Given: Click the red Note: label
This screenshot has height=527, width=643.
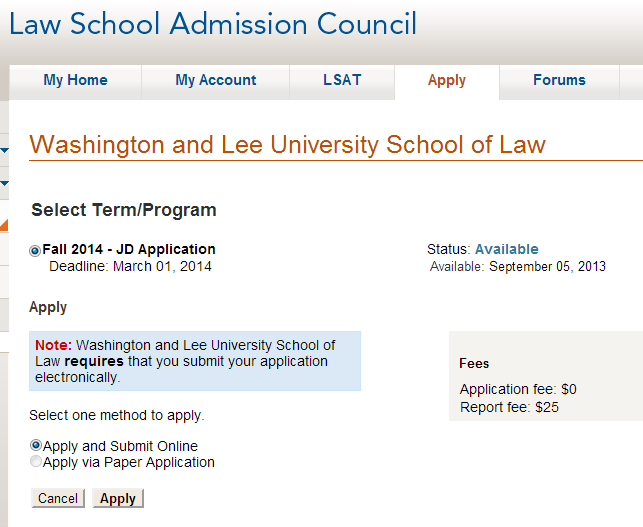Looking at the screenshot, I should point(53,345).
